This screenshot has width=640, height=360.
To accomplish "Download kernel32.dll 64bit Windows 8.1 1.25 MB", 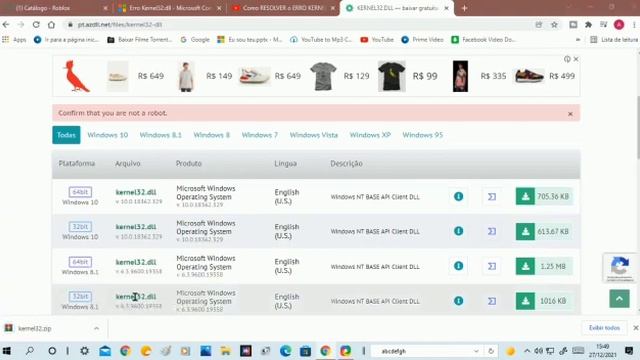I will coord(544,266).
